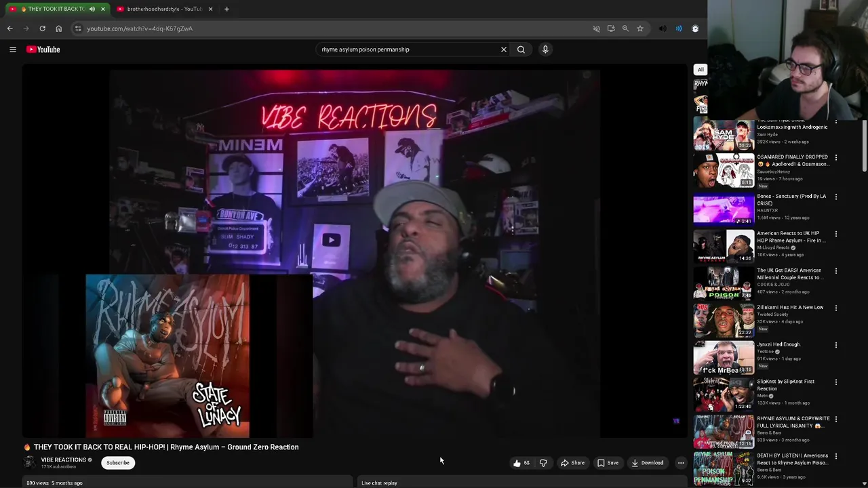The width and height of the screenshot is (868, 488).
Task: Open options menu for Bones Sanctuary video
Action: click(835, 197)
